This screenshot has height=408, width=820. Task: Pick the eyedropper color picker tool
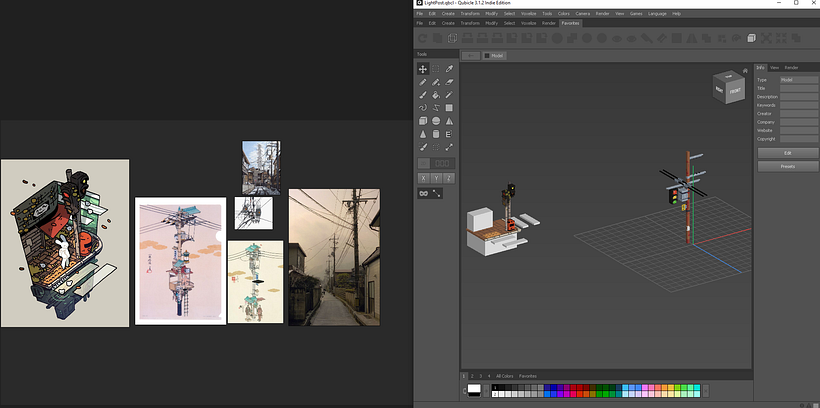click(x=449, y=69)
